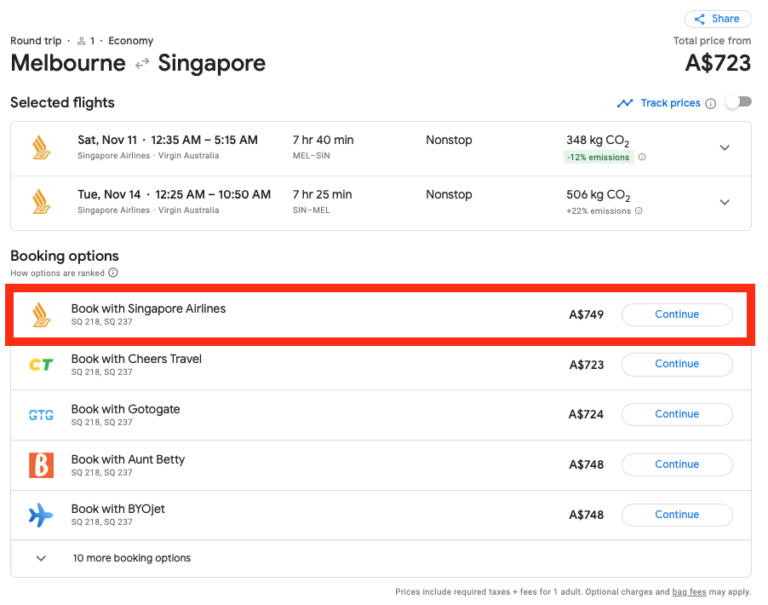Click the MEL–SIN route label

[x=312, y=156]
